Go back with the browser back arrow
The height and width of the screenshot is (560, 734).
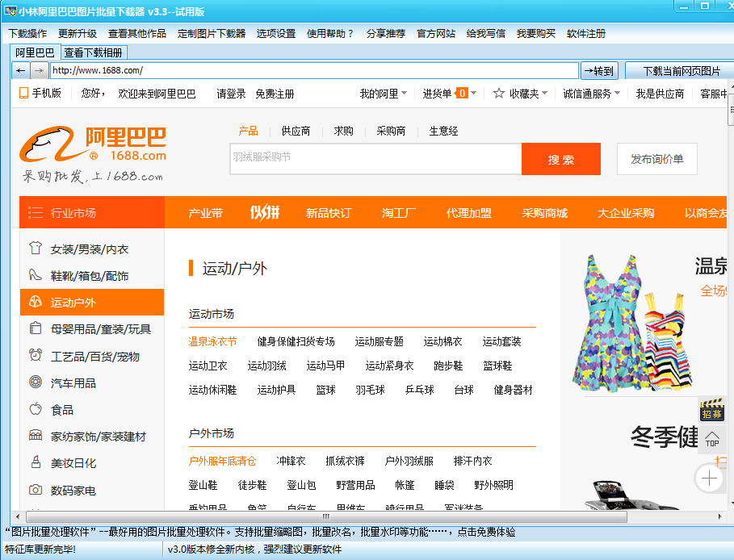pyautogui.click(x=21, y=71)
